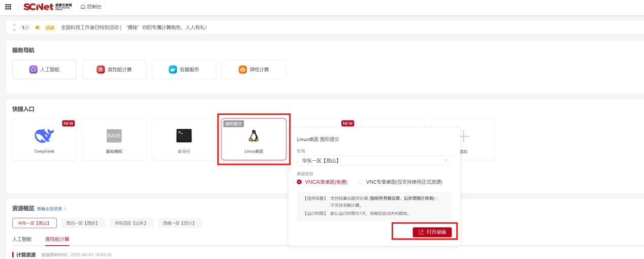Expand the 区域 region dropdown

pos(374,161)
